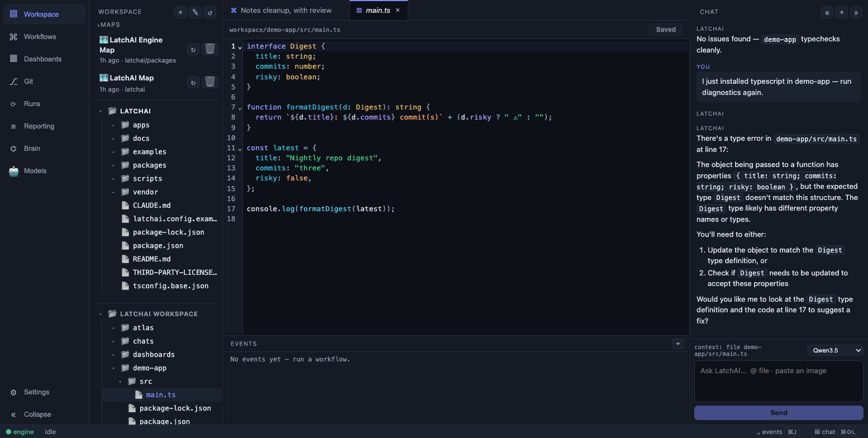Fold the interface Digest block at line 1
Viewport: 868px width, 438px height.
pos(240,47)
